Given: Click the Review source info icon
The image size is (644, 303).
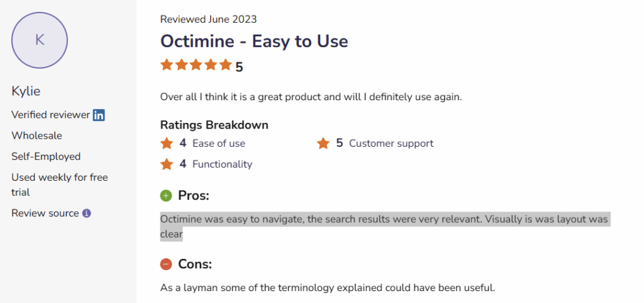Looking at the screenshot, I should tap(87, 214).
